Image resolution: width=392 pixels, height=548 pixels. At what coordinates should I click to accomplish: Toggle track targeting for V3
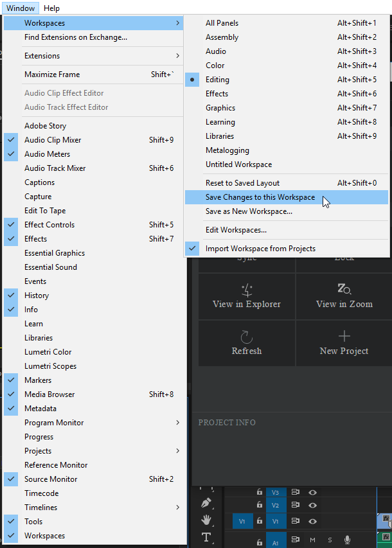[276, 492]
